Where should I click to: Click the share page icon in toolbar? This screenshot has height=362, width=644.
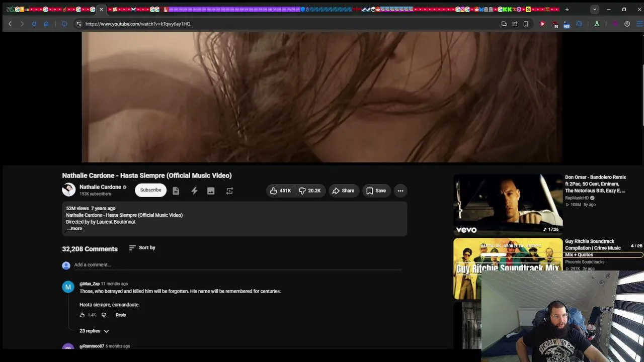(515, 24)
